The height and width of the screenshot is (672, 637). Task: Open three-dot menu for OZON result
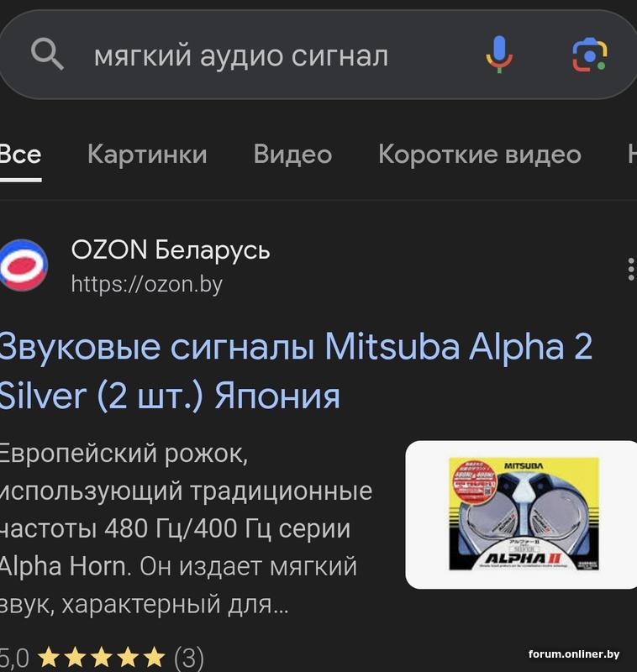coord(630,269)
